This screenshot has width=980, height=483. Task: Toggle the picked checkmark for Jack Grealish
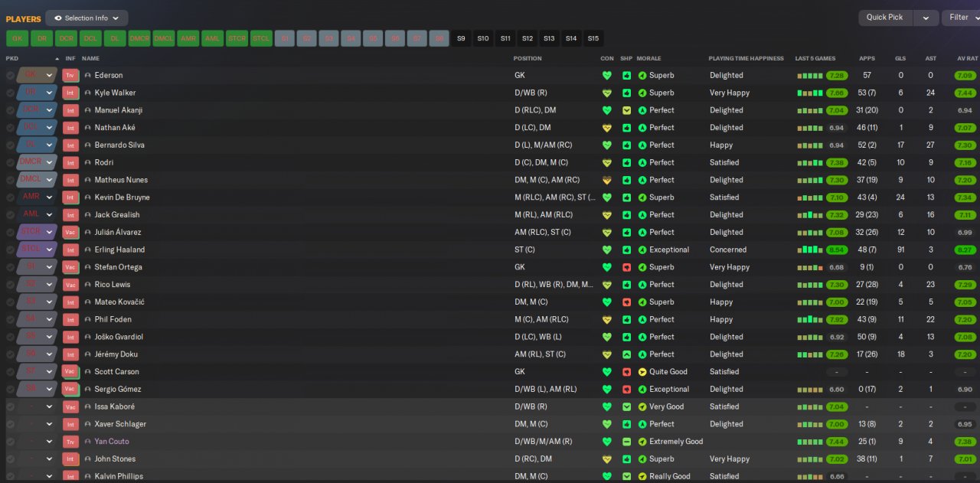[10, 215]
